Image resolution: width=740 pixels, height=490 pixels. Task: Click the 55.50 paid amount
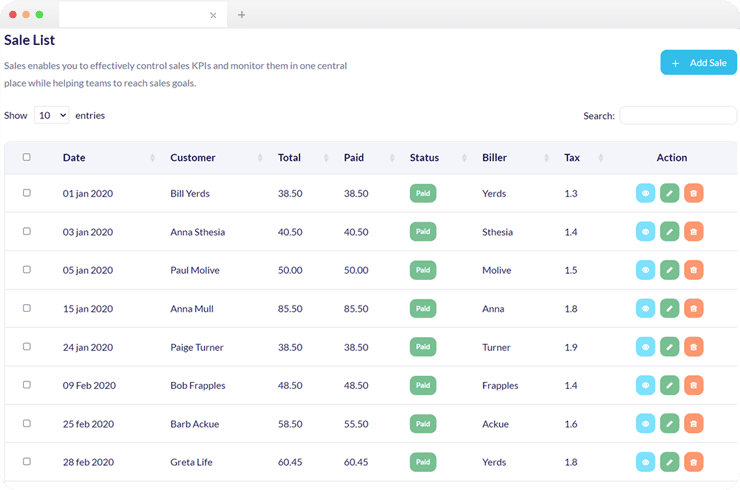coord(356,424)
